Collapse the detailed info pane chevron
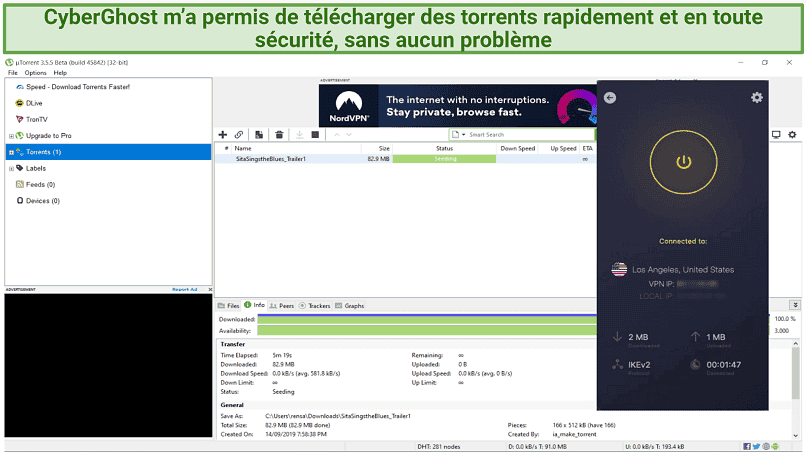Viewport: 806px width, 455px height. 795,305
